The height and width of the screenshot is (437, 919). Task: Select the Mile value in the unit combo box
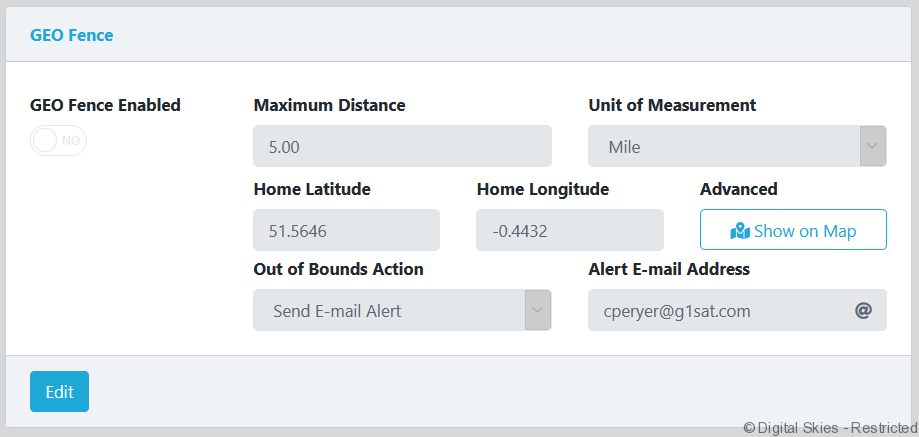(724, 147)
